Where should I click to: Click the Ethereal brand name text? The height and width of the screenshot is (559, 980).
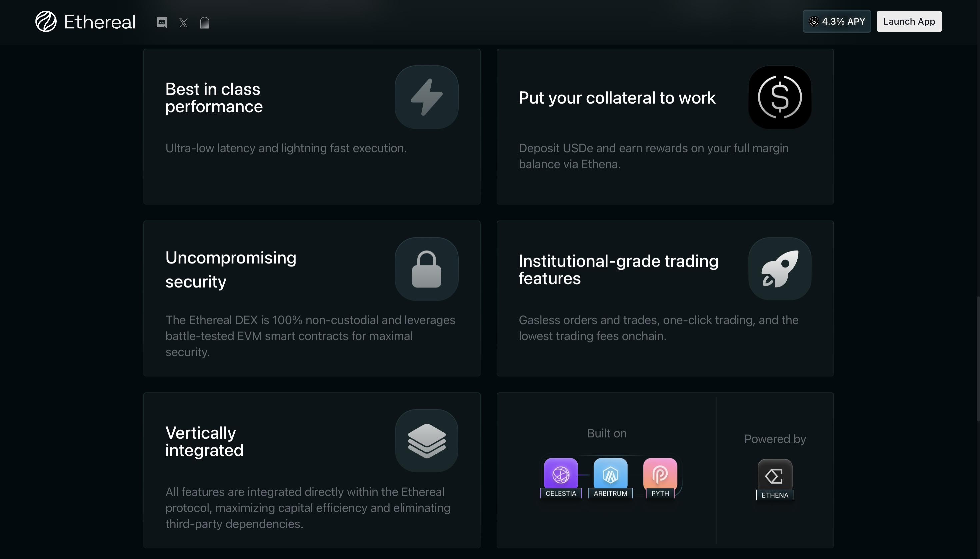click(100, 22)
